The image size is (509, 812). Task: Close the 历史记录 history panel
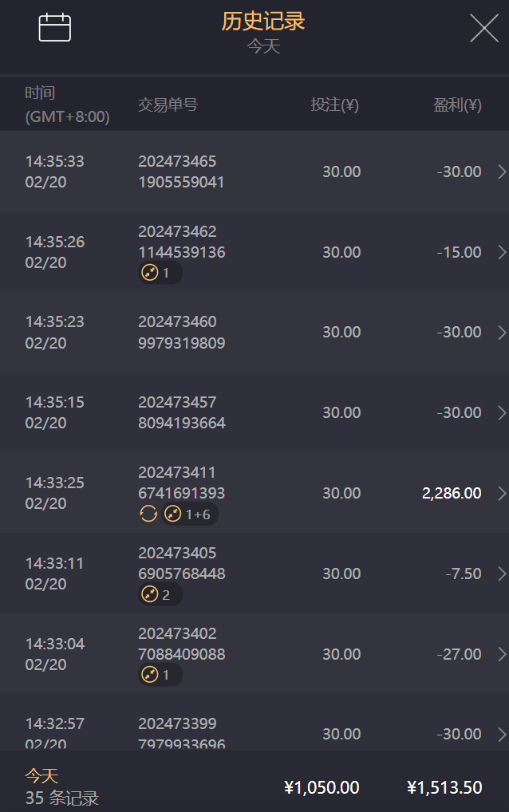click(483, 28)
